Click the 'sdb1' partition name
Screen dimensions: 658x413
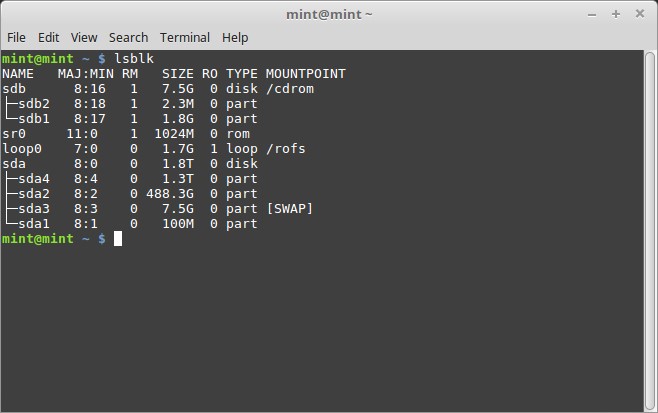pyautogui.click(x=34, y=119)
